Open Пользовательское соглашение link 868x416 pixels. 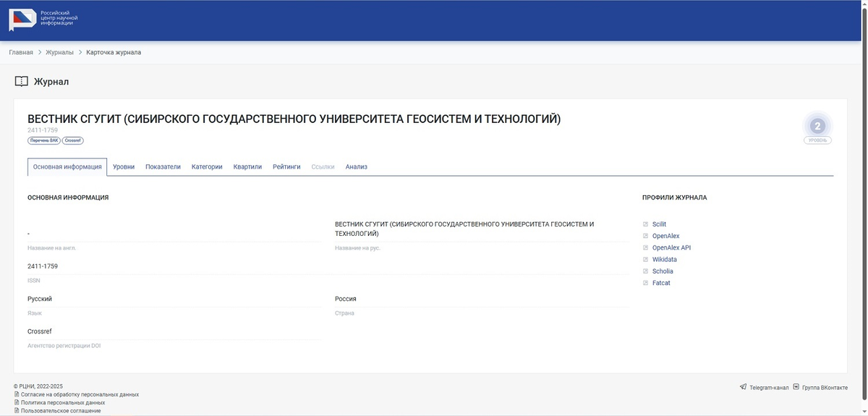tap(61, 410)
